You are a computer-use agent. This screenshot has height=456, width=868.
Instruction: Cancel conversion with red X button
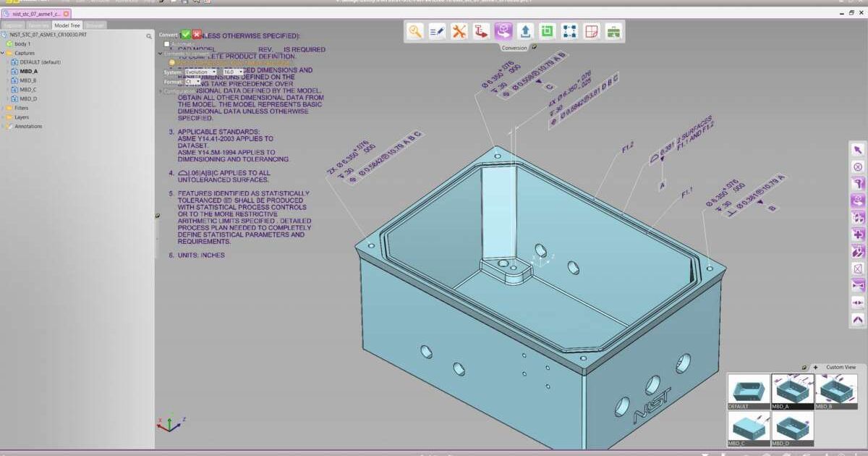[197, 34]
